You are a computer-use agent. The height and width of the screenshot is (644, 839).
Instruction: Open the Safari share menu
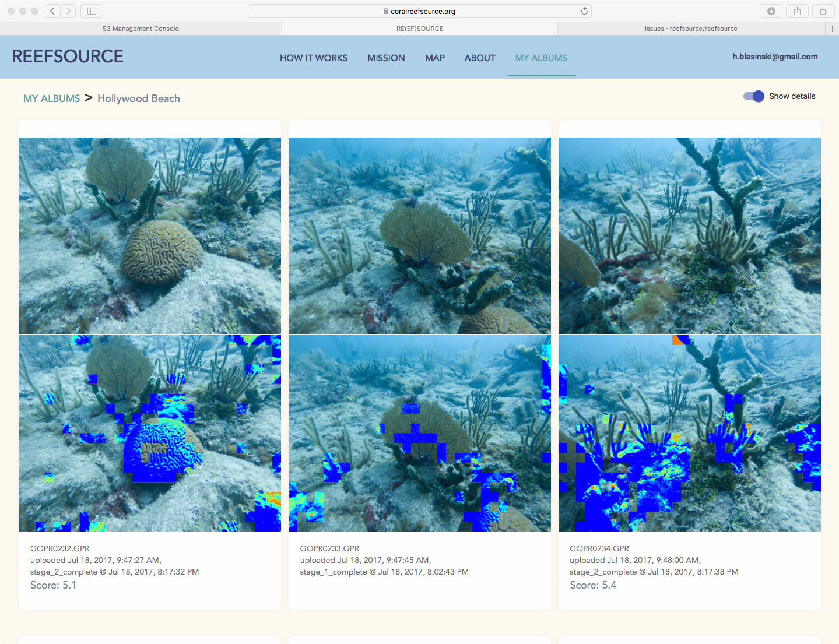[x=797, y=10]
